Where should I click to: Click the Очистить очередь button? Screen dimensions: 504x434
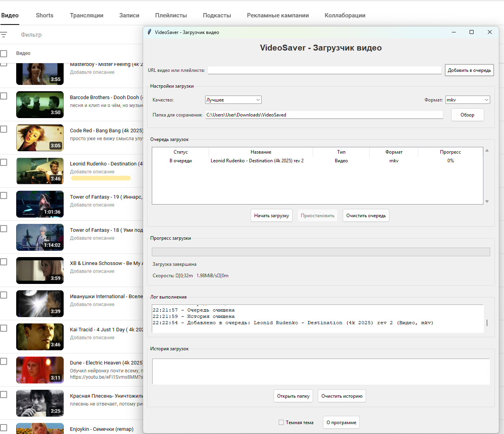click(x=366, y=216)
